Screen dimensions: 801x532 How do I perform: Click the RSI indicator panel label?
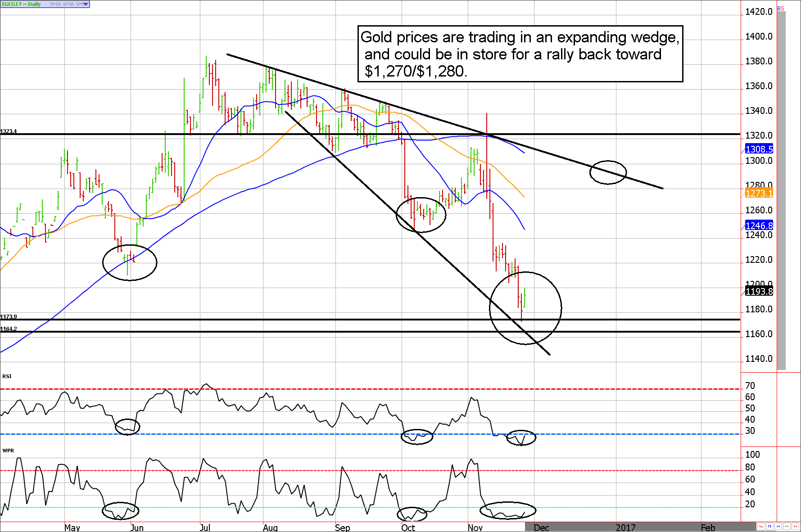point(7,376)
